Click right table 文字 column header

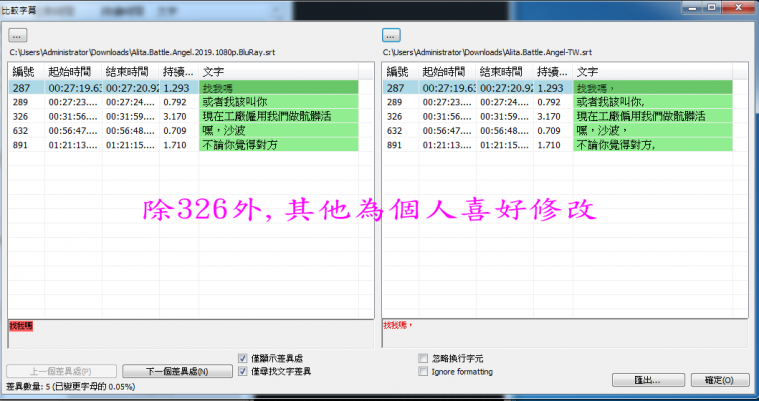pyautogui.click(x=653, y=72)
